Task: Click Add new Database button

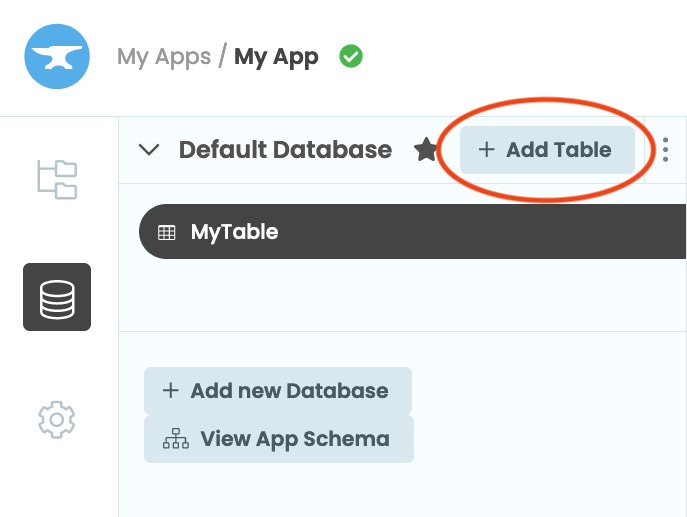Action: tap(277, 390)
